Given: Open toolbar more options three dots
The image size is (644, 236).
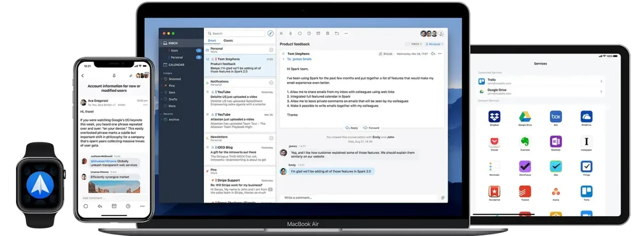Looking at the screenshot, I should click(x=346, y=33).
